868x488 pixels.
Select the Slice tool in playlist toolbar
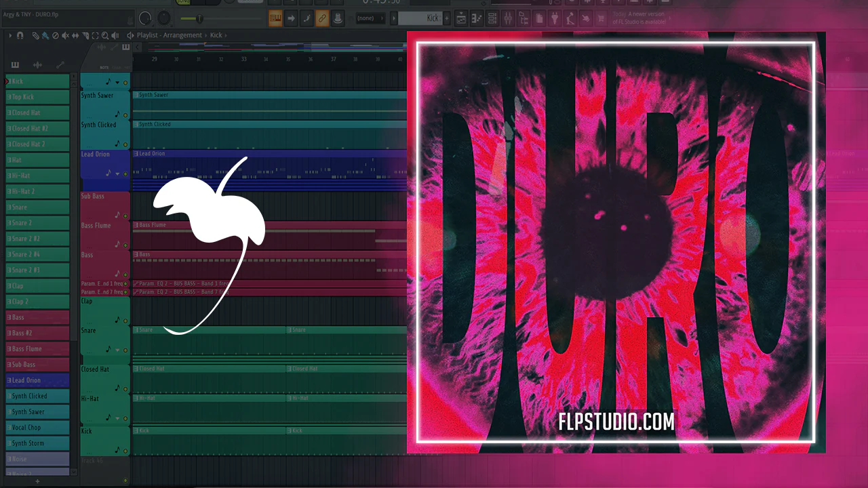(85, 35)
